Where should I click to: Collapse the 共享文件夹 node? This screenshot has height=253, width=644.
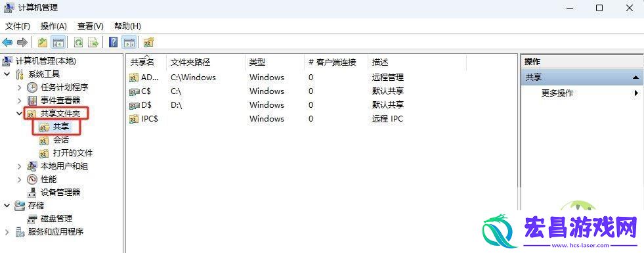19,114
